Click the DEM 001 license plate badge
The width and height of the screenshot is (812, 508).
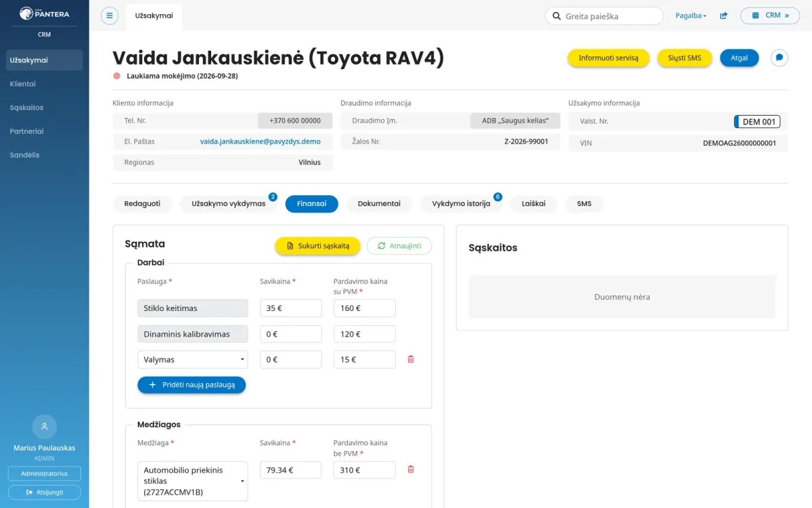tap(757, 122)
